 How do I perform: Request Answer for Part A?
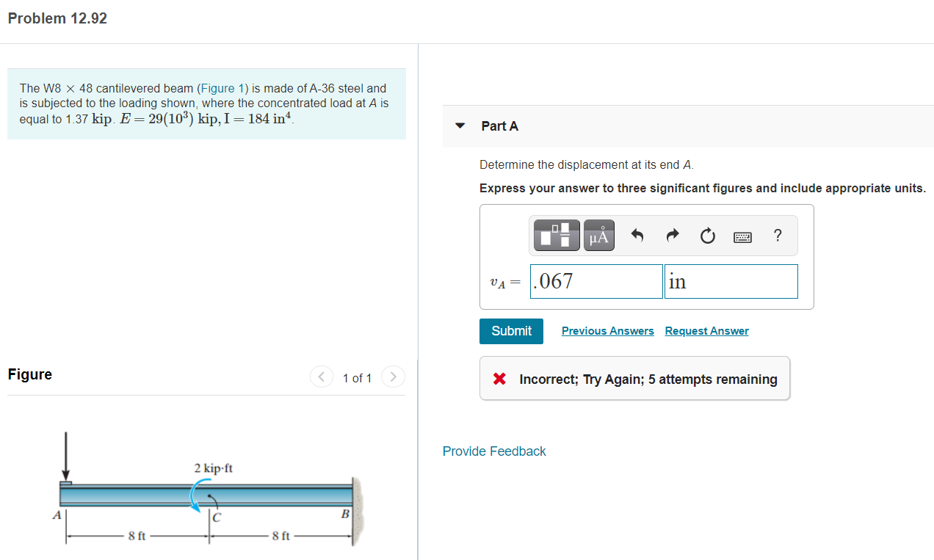point(706,330)
